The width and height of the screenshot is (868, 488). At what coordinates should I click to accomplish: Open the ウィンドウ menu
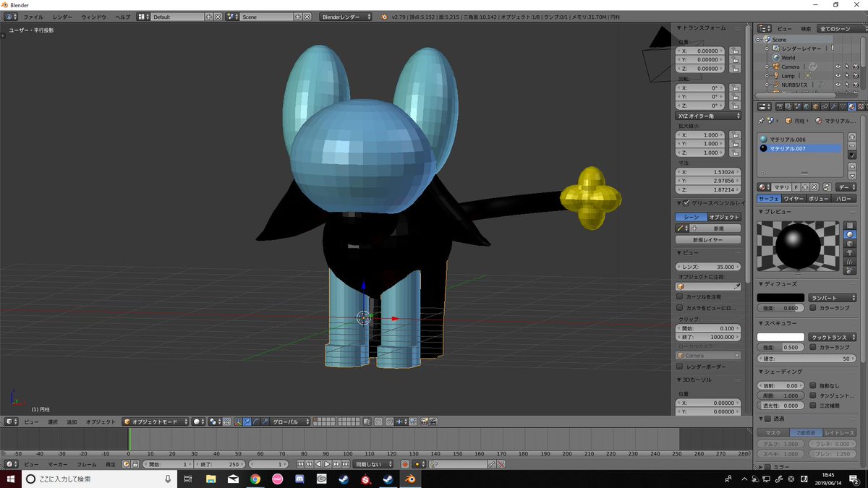click(x=93, y=17)
